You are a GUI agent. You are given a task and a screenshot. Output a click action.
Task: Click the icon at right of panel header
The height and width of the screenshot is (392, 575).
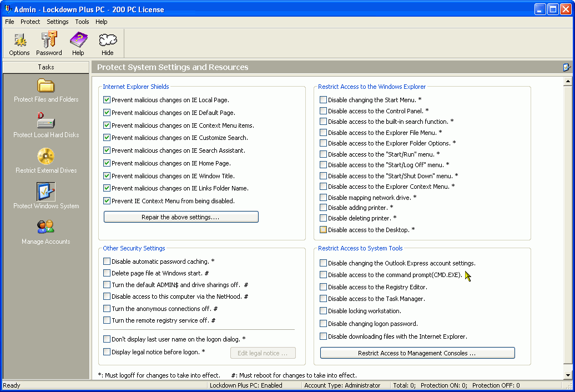[567, 67]
